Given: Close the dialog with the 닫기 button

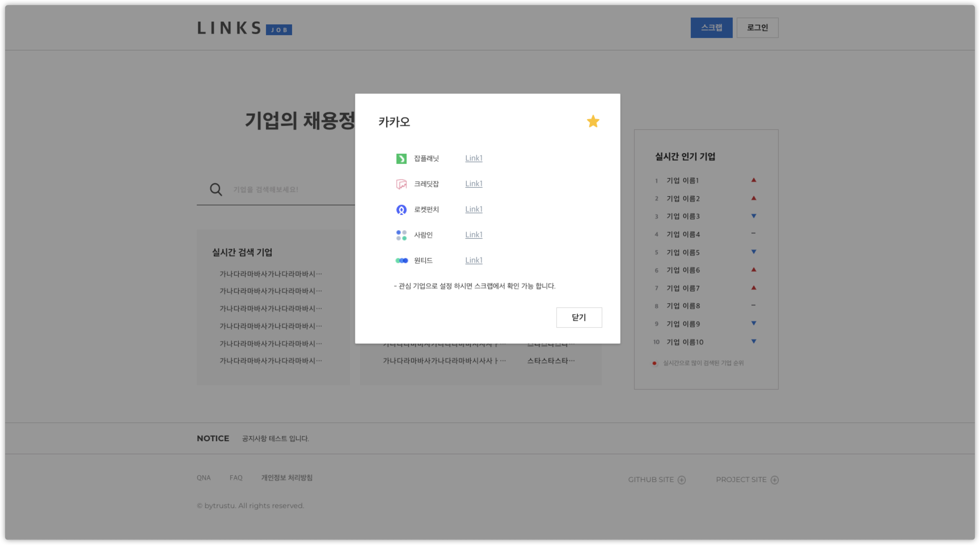Looking at the screenshot, I should pyautogui.click(x=579, y=318).
